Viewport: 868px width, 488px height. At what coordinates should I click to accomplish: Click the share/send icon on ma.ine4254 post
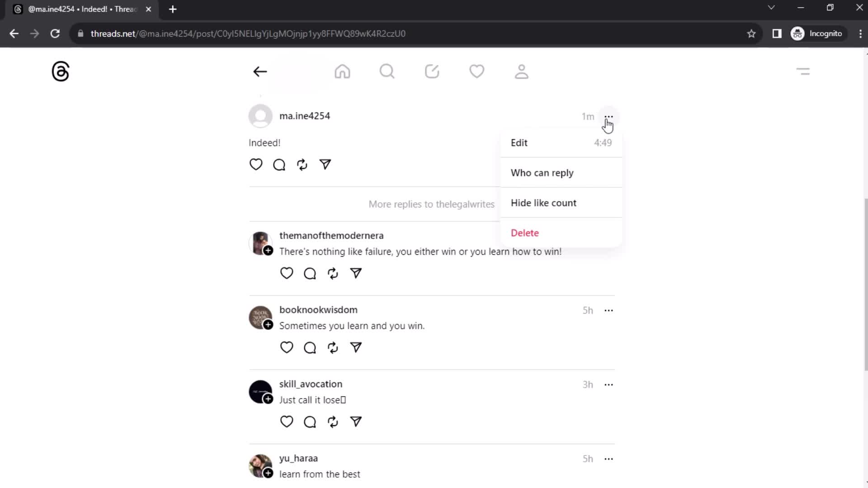tap(325, 164)
